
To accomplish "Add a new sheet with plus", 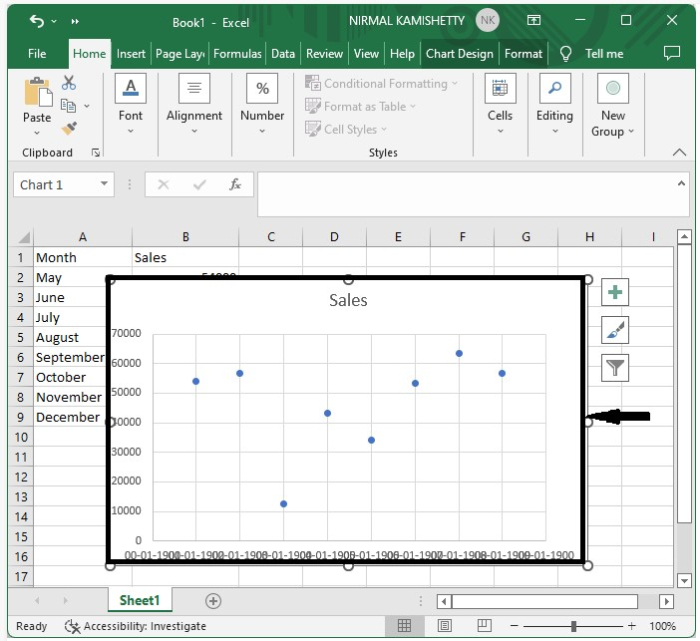I will (213, 601).
